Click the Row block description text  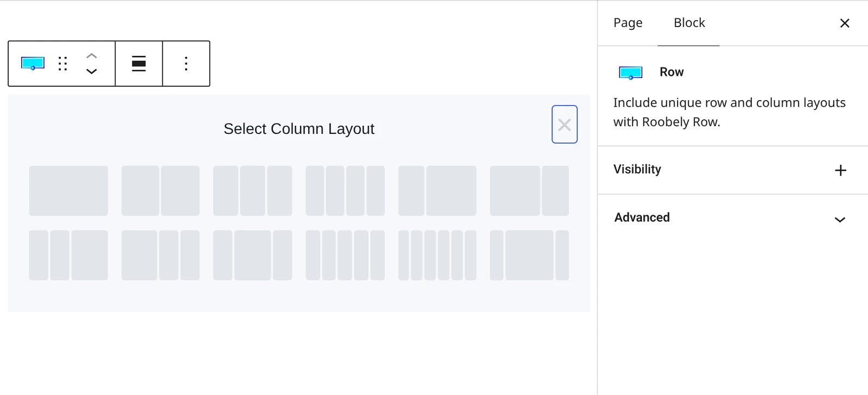(729, 112)
